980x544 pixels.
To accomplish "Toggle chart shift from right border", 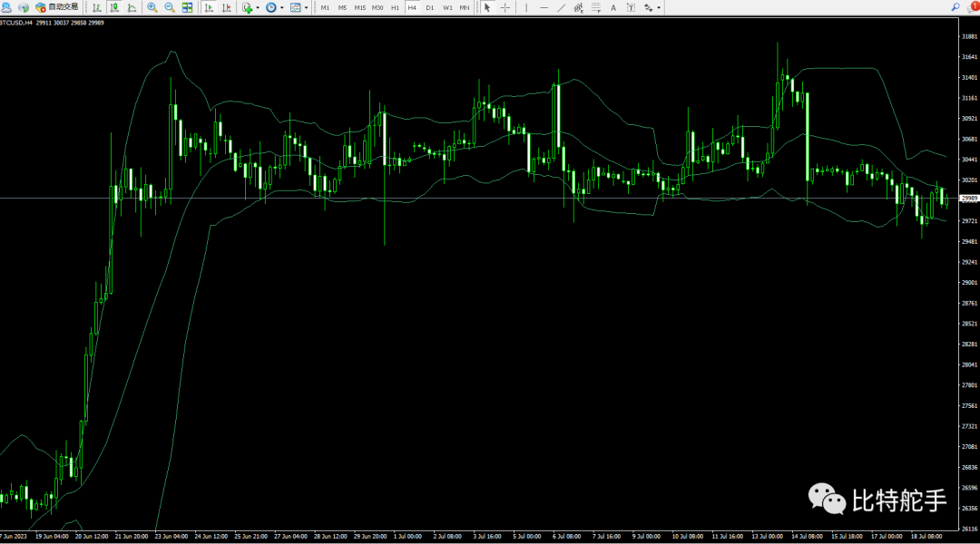I will (226, 7).
